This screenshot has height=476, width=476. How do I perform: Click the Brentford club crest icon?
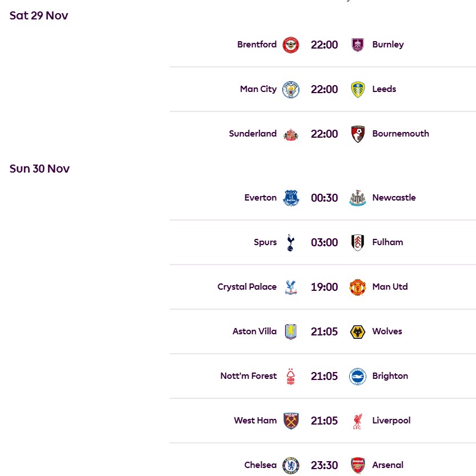[x=291, y=45]
